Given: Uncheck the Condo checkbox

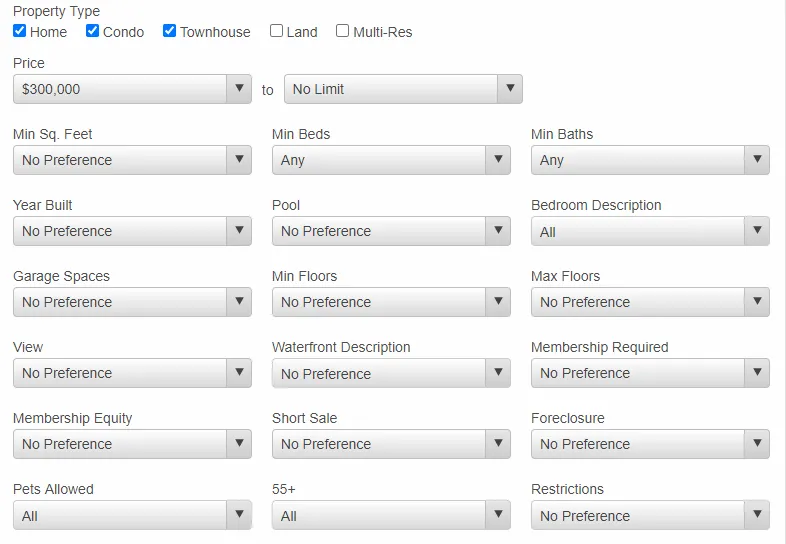Looking at the screenshot, I should (x=92, y=31).
